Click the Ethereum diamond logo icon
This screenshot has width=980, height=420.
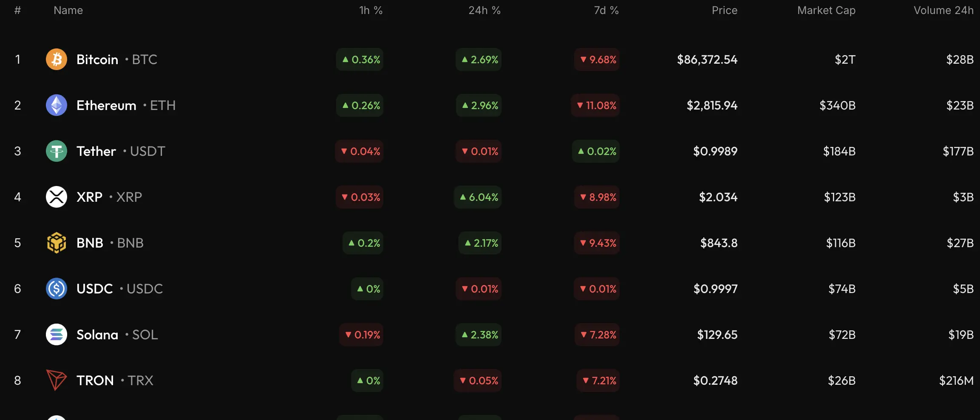pyautogui.click(x=57, y=105)
